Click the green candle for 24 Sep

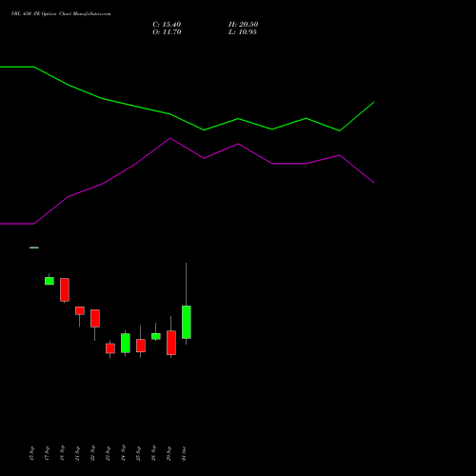[126, 343]
